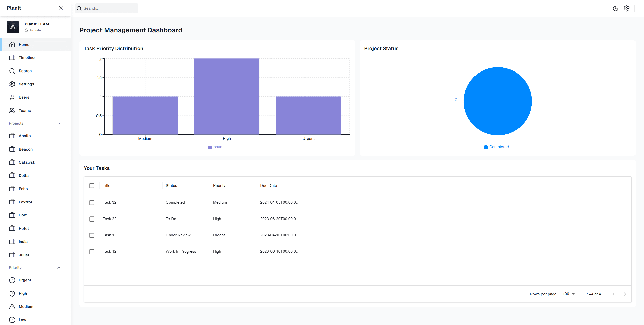
Task: Open the Delta project
Action: 35,176
